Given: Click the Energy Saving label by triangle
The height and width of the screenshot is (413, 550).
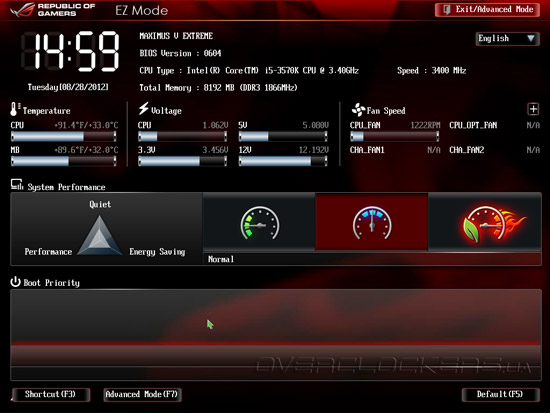Looking at the screenshot, I should (157, 252).
